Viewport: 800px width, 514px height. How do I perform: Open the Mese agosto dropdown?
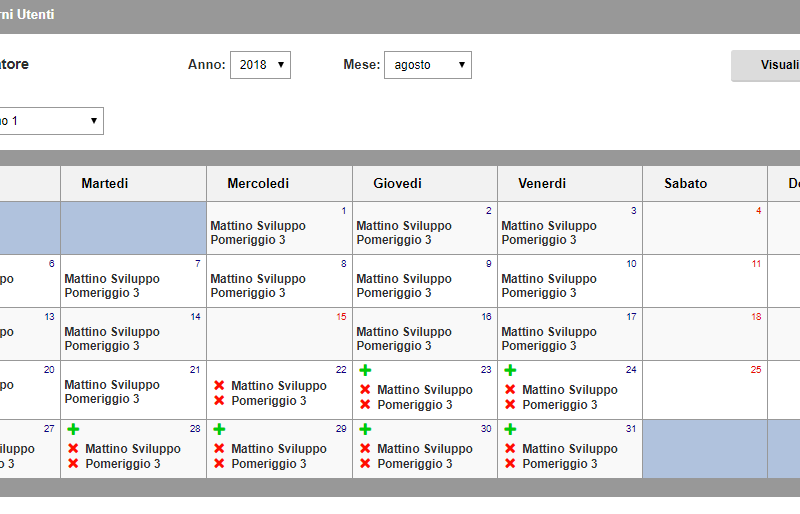click(428, 65)
